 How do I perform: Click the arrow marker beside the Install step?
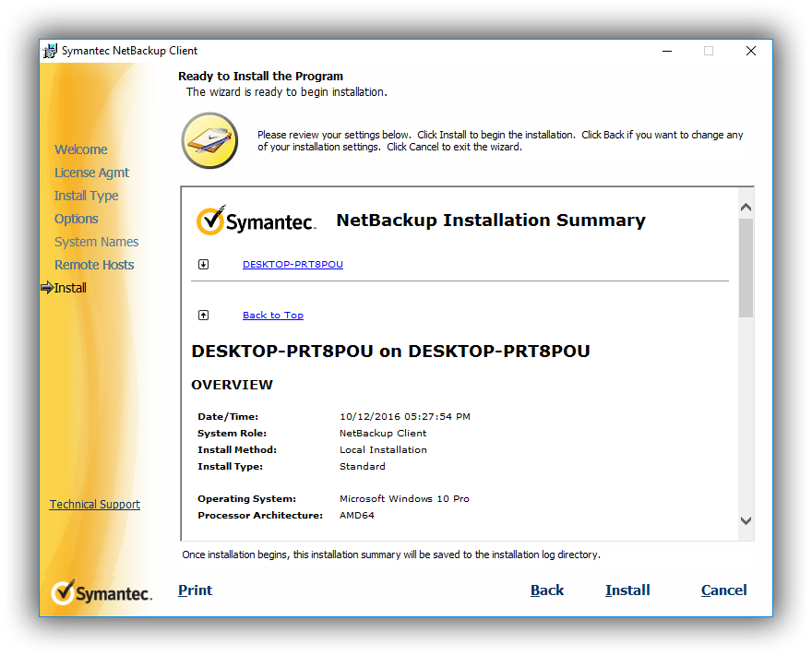(x=47, y=287)
